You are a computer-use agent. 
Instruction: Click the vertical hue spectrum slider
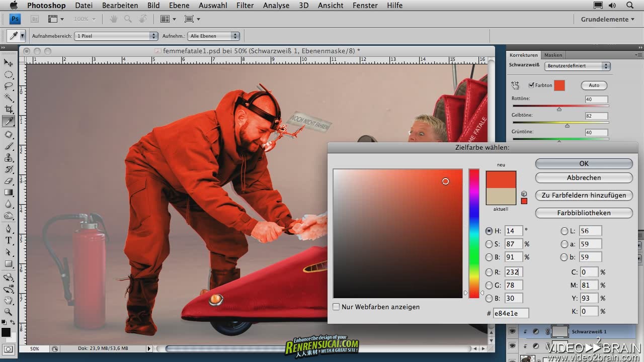474,233
